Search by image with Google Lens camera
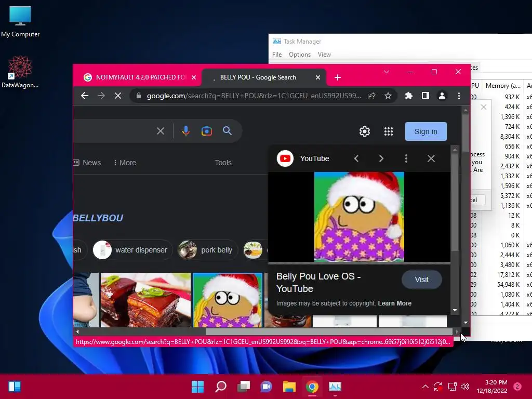Viewport: 532px width, 399px height. coord(207,131)
